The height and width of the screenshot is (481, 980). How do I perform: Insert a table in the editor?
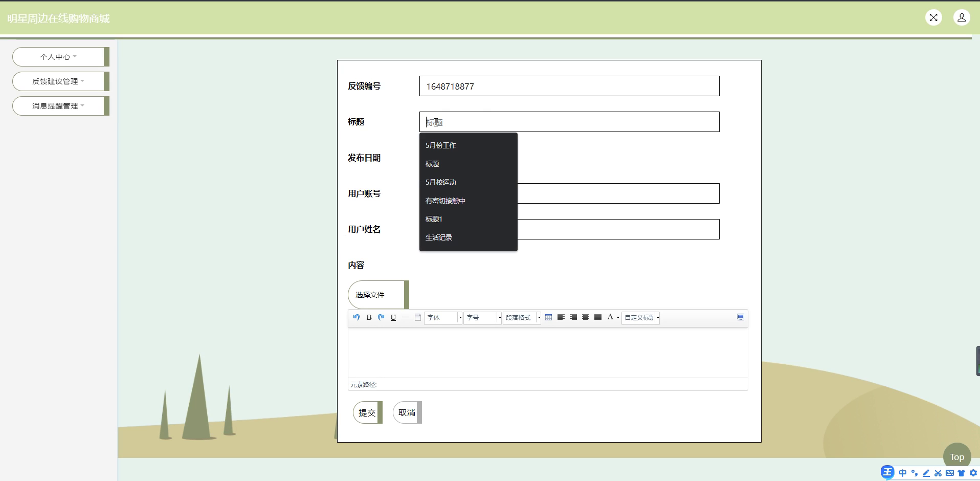(x=548, y=317)
